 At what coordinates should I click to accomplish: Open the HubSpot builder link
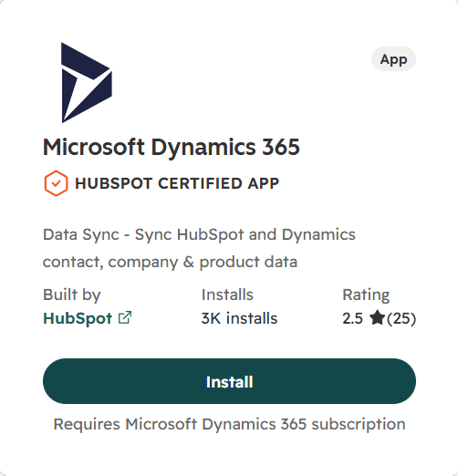pyautogui.click(x=78, y=318)
